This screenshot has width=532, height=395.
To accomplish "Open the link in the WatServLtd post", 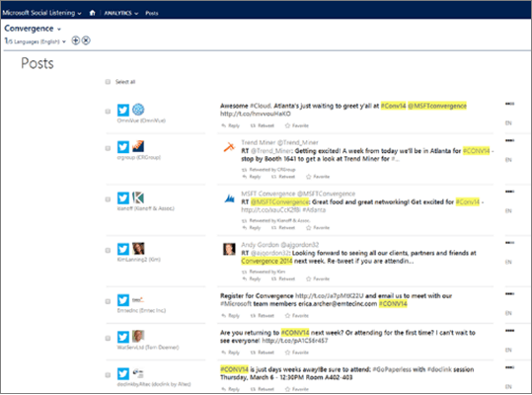I will click(295, 341).
